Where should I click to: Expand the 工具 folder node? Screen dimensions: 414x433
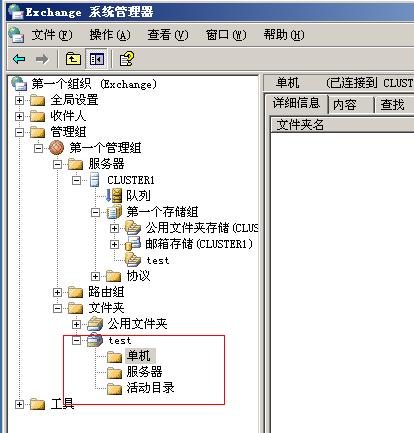point(19,404)
